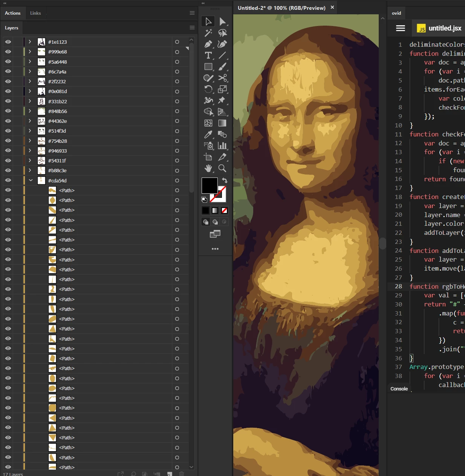465x476 pixels.
Task: Choose the Symbol Sprayer tool
Action: point(208,146)
